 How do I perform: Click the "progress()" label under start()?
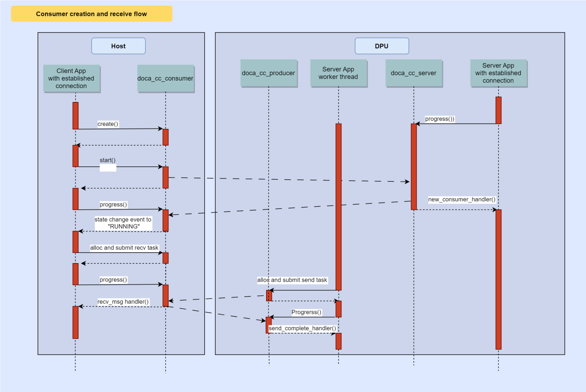pos(113,205)
